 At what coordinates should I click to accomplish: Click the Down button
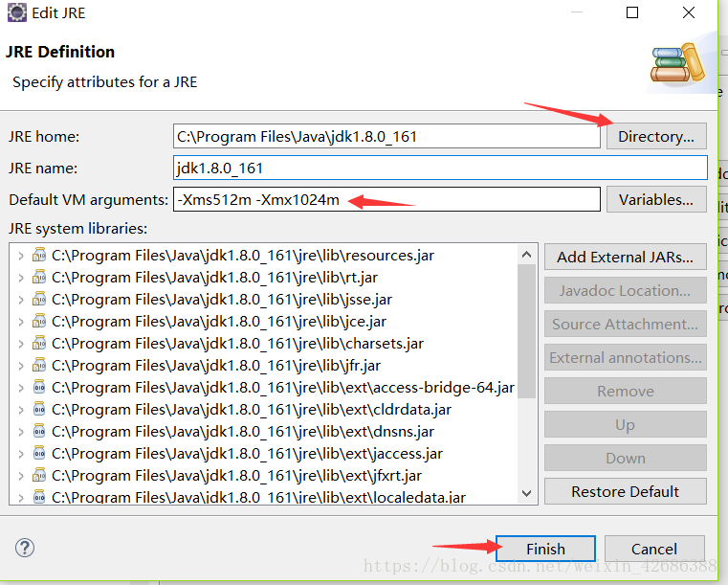[626, 458]
